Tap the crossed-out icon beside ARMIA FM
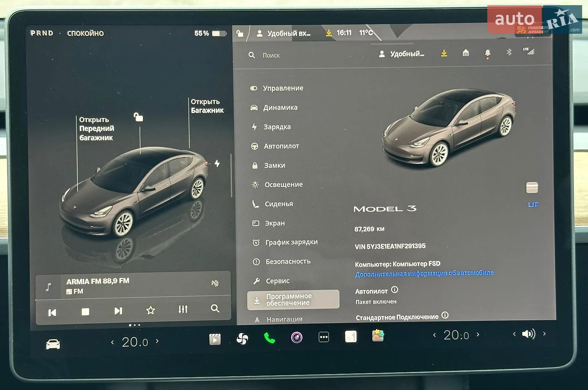This screenshot has height=390, width=588. [215, 283]
